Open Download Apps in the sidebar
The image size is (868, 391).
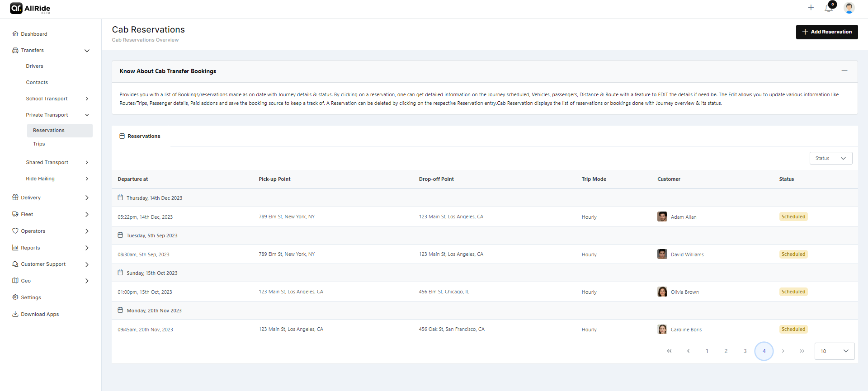pos(40,314)
